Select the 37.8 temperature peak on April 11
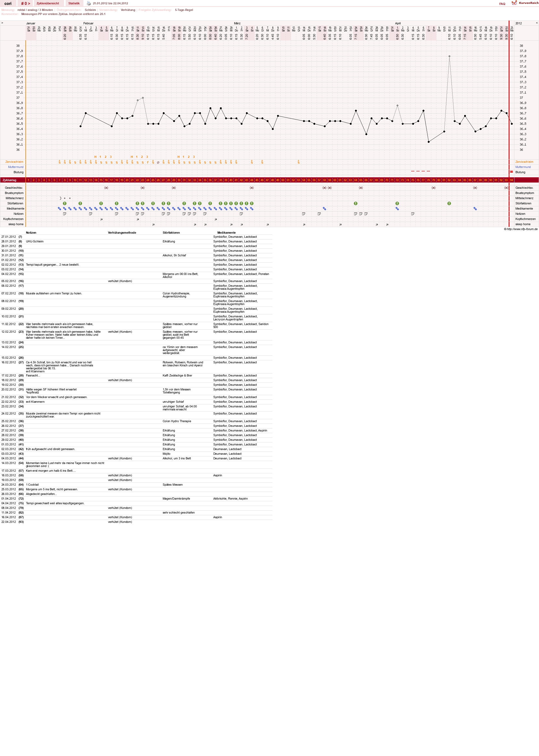539x756 pixels. click(449, 56)
